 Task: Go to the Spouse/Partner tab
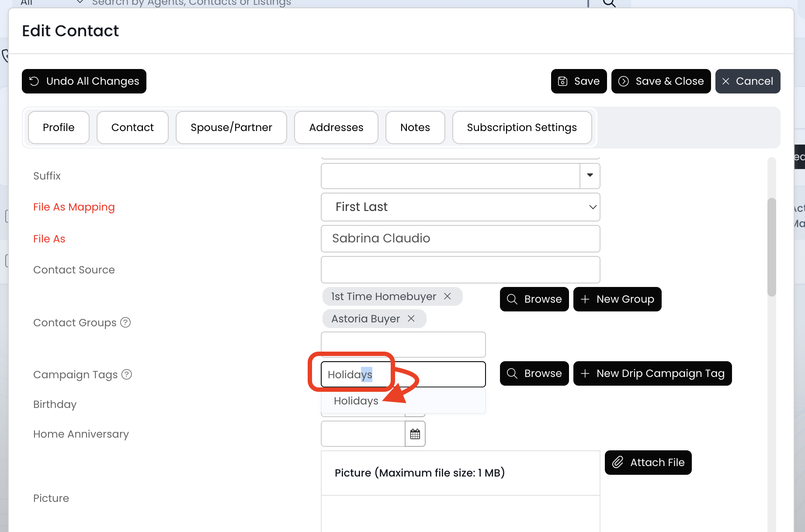tap(231, 128)
